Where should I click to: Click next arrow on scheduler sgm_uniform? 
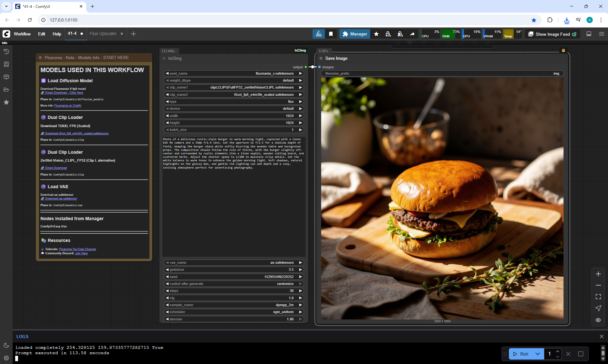pyautogui.click(x=300, y=312)
